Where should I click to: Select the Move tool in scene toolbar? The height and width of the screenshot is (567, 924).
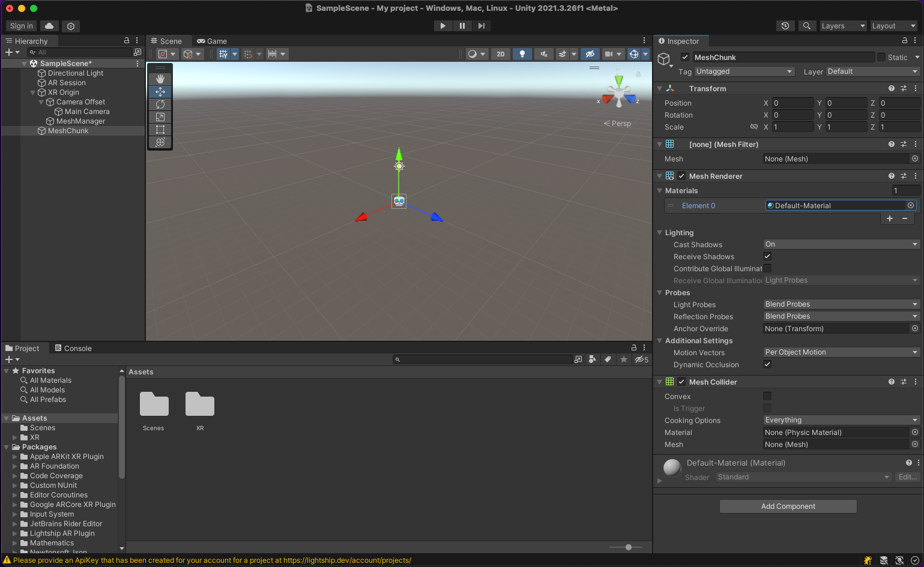click(160, 92)
